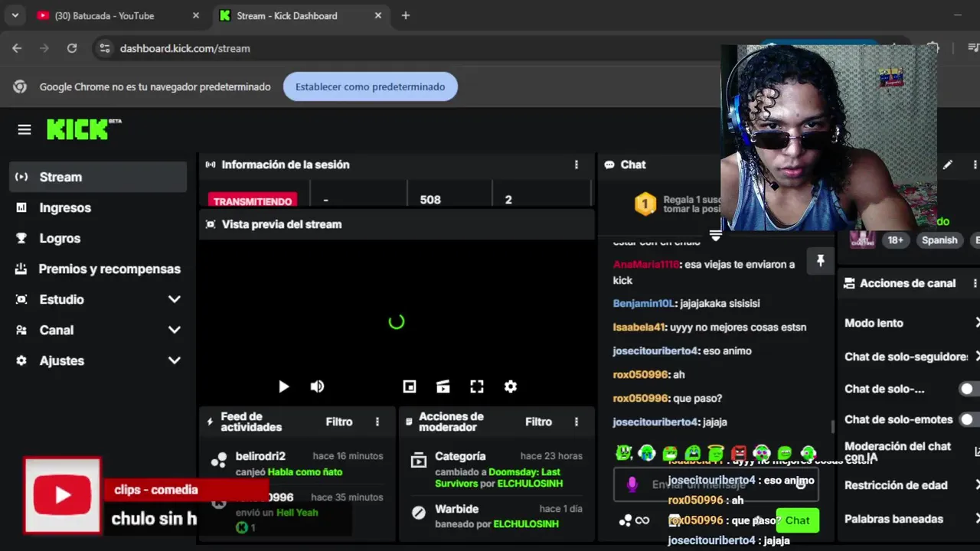Open stream preview settings gear
This screenshot has width=980, height=551.
point(511,386)
